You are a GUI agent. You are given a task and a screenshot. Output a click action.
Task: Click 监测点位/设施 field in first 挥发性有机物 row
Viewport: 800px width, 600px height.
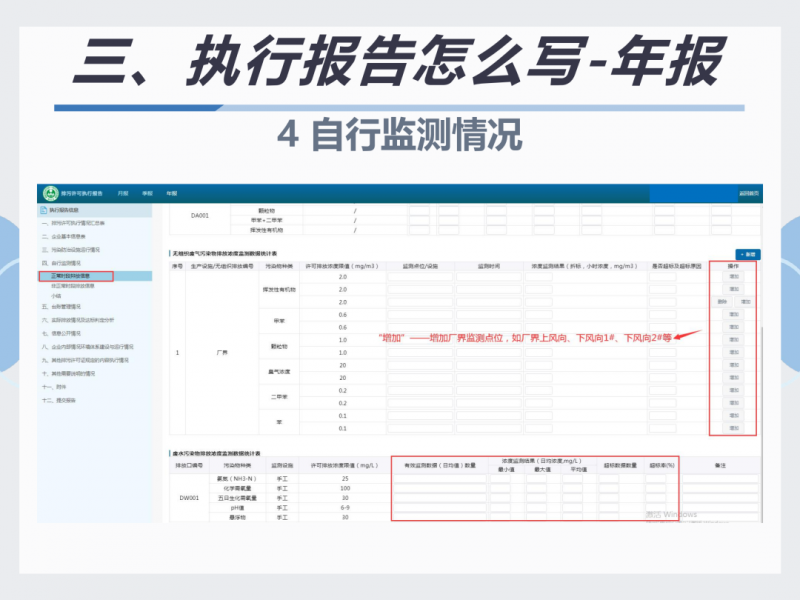pos(420,277)
